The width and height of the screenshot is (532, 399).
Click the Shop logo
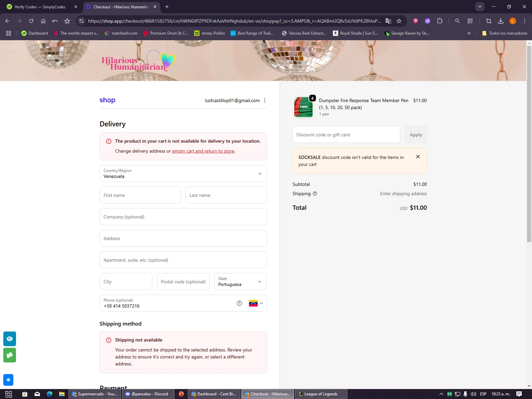click(x=107, y=100)
